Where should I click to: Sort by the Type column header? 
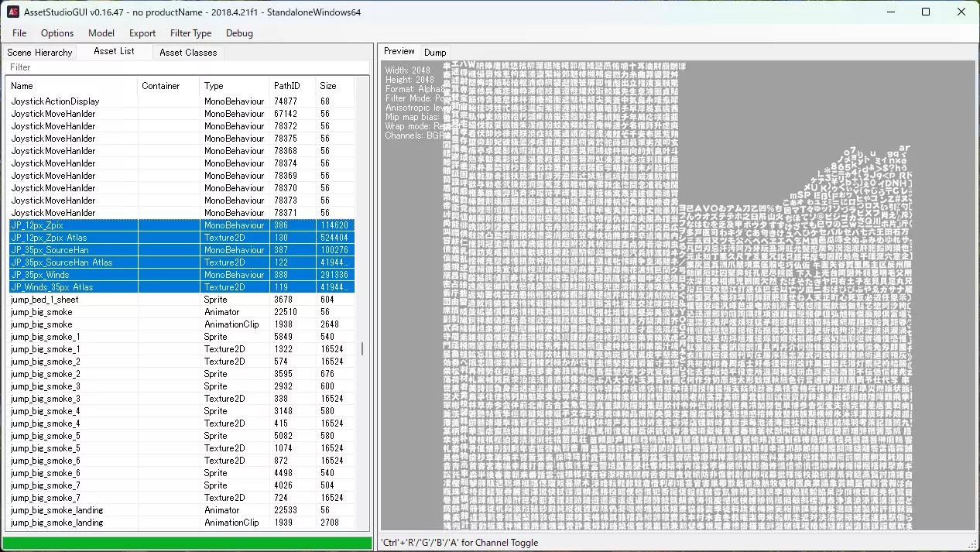point(235,86)
